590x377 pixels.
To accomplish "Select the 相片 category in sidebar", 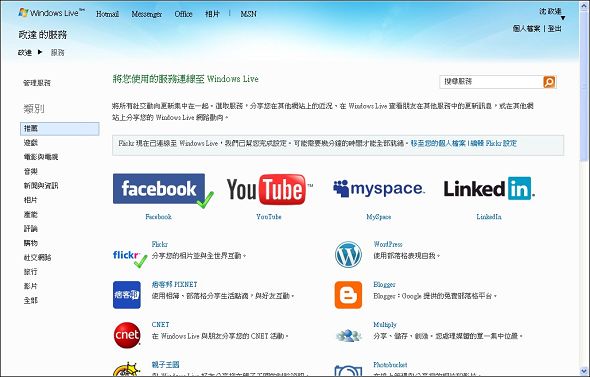I will (30, 200).
